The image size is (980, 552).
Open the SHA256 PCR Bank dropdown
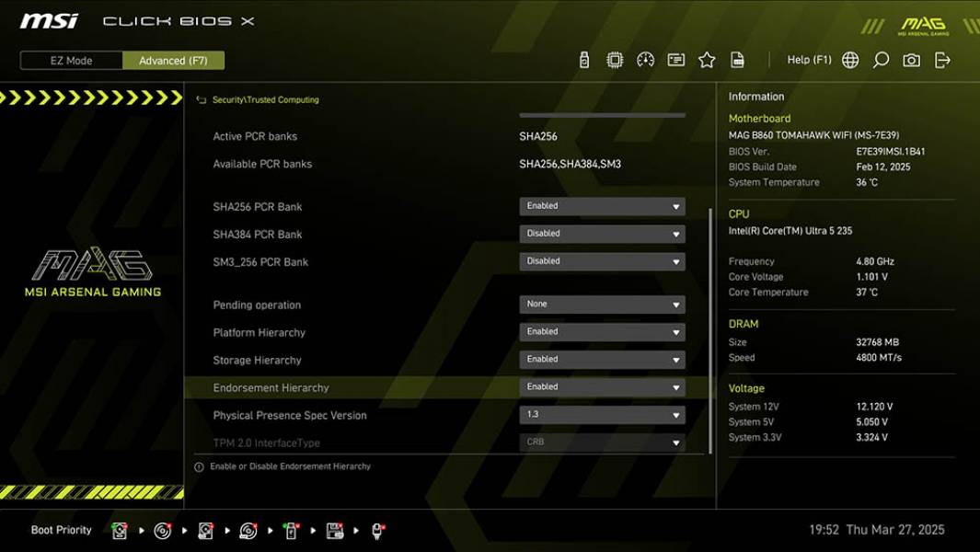coord(602,206)
